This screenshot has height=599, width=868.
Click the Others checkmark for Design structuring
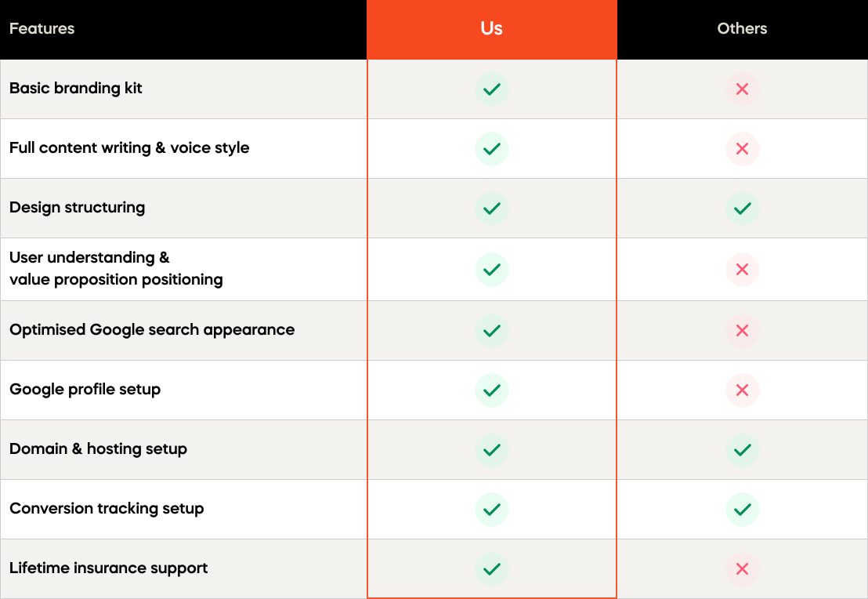pyautogui.click(x=742, y=209)
